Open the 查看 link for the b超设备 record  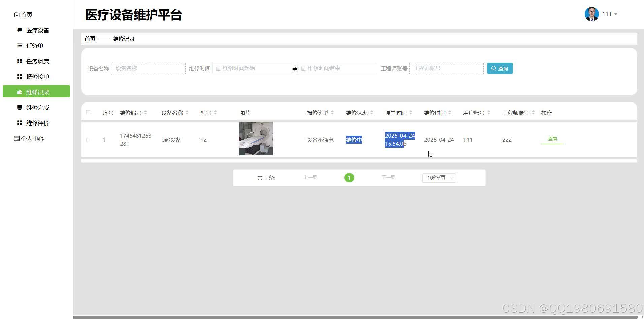[552, 138]
